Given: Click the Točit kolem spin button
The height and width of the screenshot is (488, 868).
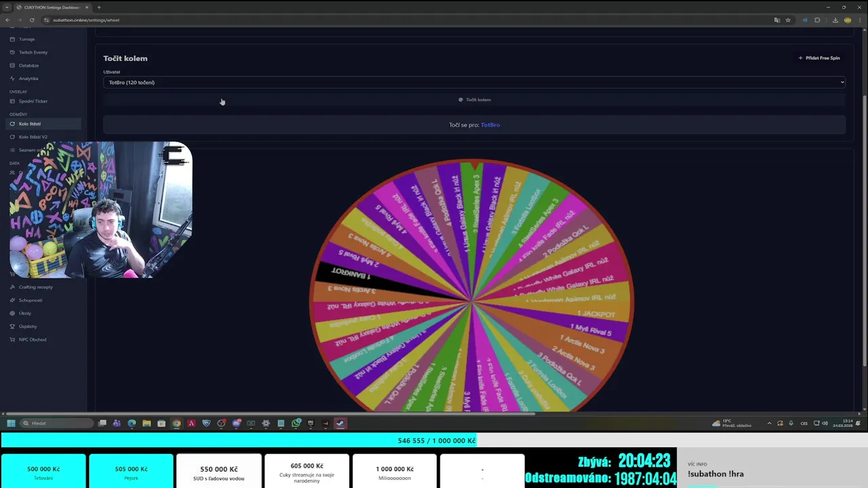Looking at the screenshot, I should pos(474,100).
